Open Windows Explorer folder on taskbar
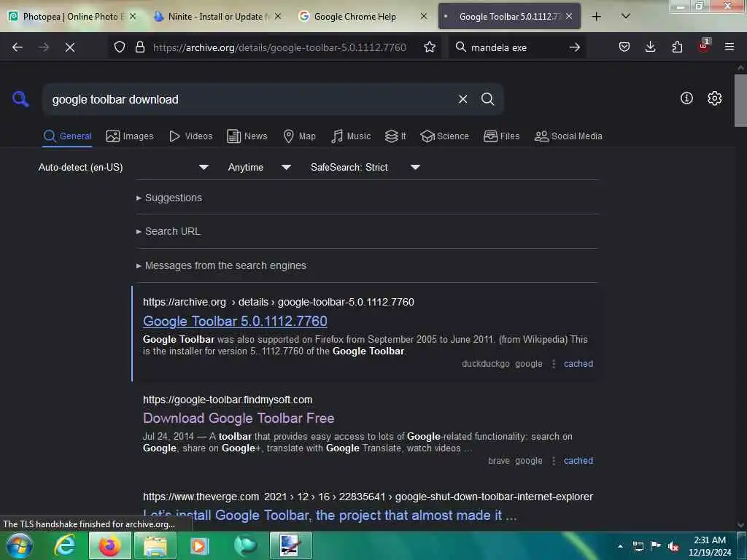 (155, 545)
